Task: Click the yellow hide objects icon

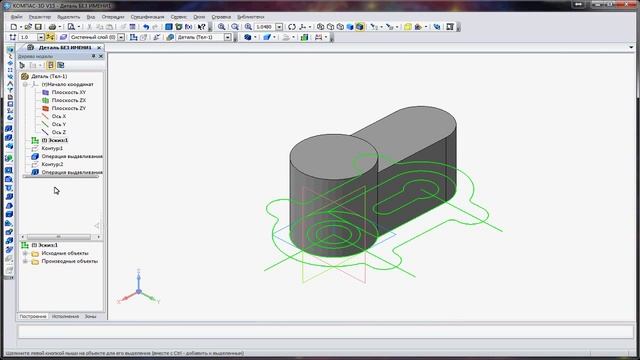Action: click(408, 27)
